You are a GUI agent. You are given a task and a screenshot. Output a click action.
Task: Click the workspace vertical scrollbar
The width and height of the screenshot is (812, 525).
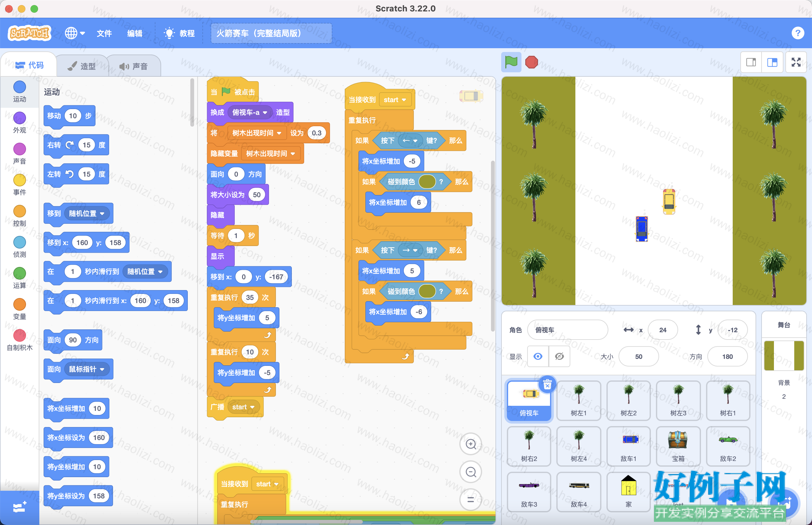(x=493, y=245)
